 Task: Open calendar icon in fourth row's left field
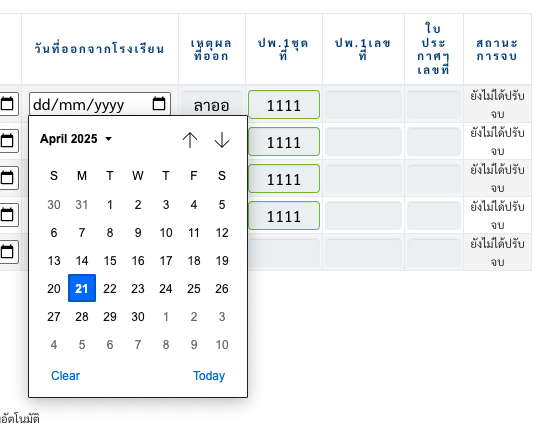pyautogui.click(x=7, y=215)
